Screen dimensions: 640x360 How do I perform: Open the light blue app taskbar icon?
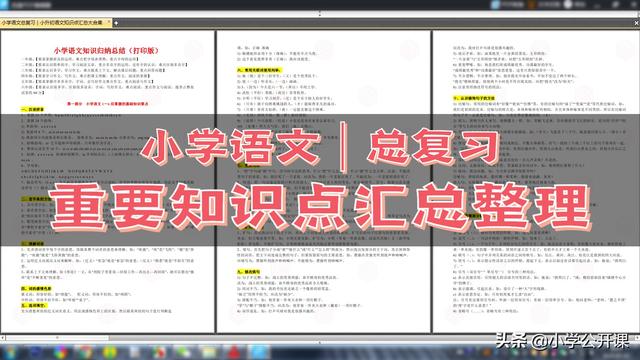coord(259,352)
